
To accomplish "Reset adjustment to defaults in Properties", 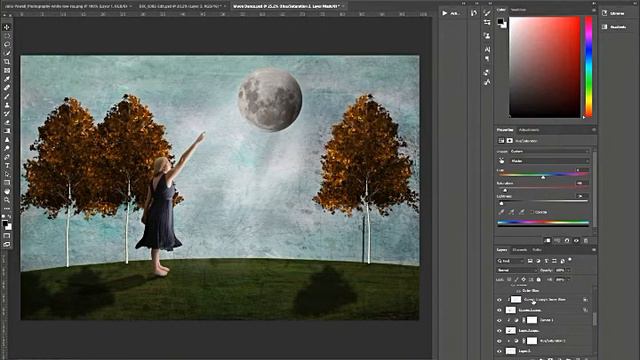I will point(567,240).
